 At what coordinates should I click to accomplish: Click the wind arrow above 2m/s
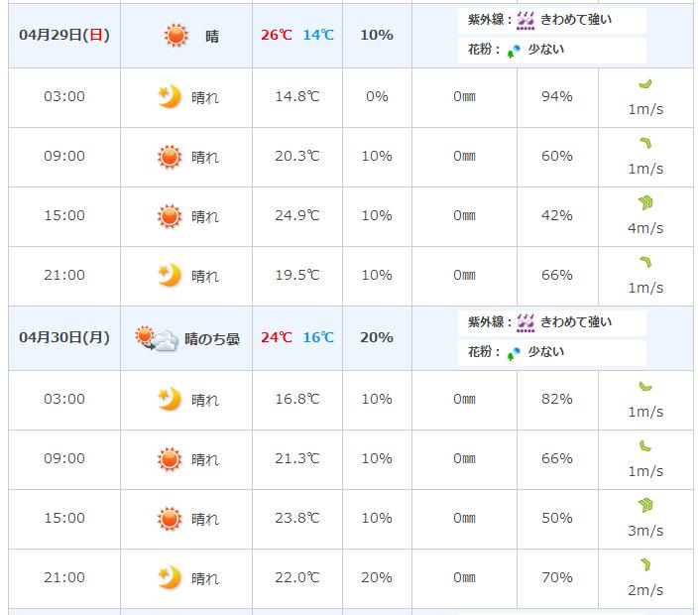pos(645,565)
